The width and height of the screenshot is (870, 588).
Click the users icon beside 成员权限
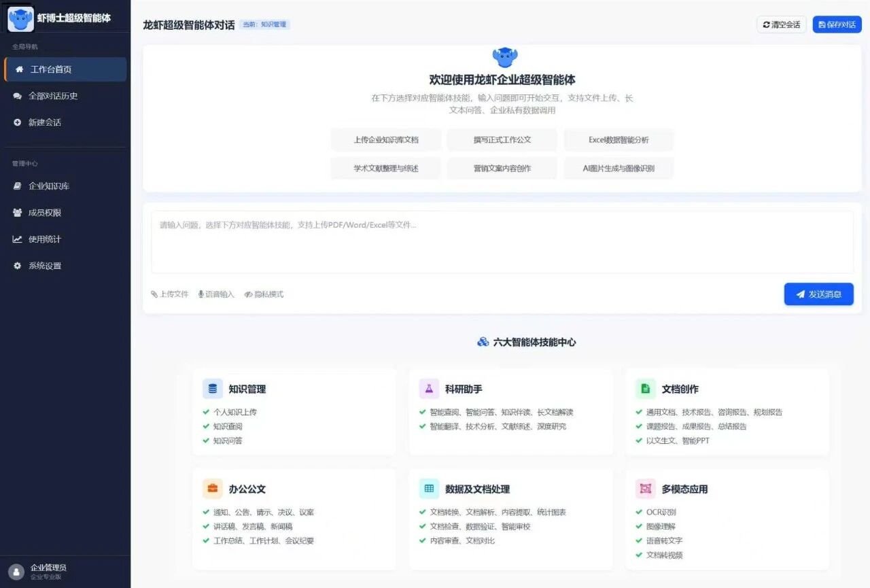point(18,213)
